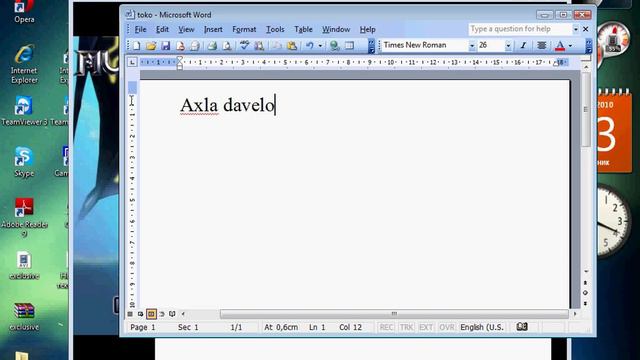
Task: Click the 'Type a question for help' box
Action: click(x=520, y=29)
